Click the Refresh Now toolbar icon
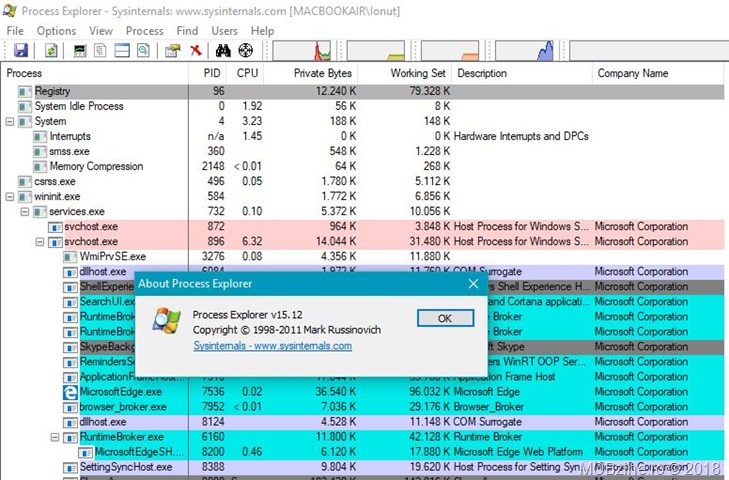Screen dimensions: 729x480 tap(51, 50)
